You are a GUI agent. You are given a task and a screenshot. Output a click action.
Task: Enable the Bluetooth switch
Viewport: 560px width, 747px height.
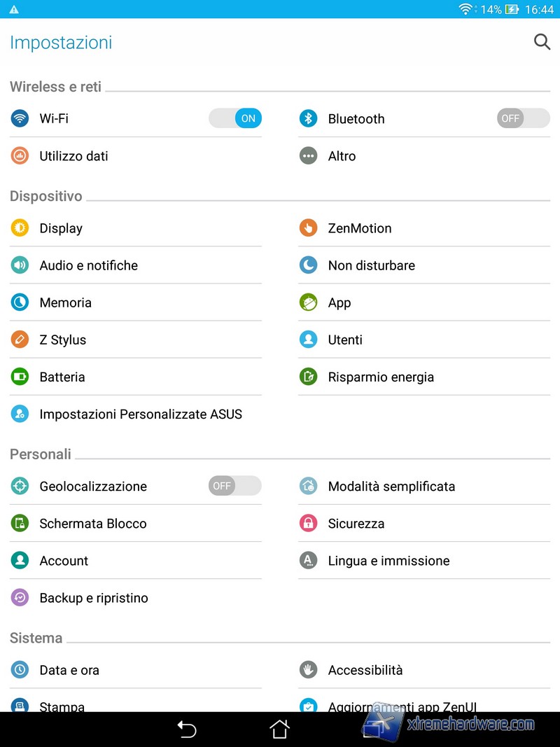[523, 118]
